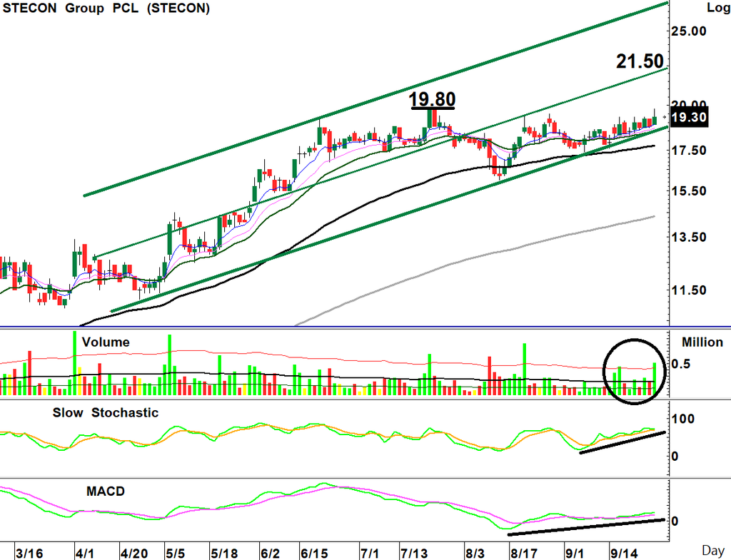The image size is (731, 560).
Task: Toggle the Log scale label
Action: 718,7
